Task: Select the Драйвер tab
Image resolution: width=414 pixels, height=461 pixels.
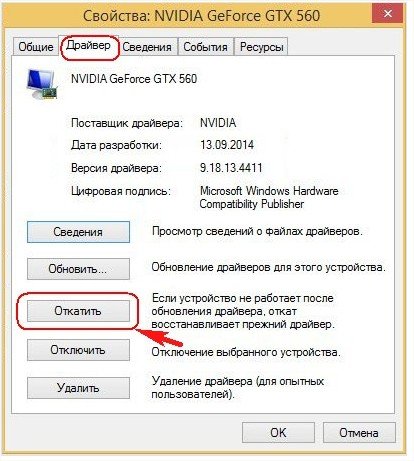Action: tap(88, 45)
